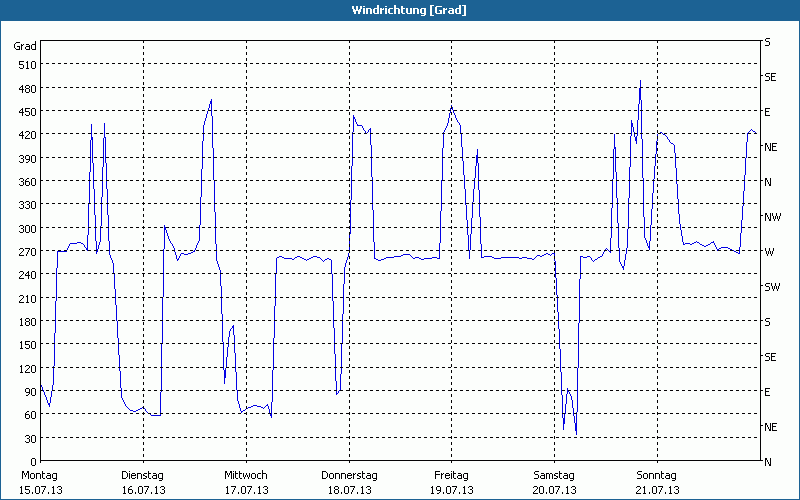
Task: Click the bottom N compass label
Action: tap(768, 462)
